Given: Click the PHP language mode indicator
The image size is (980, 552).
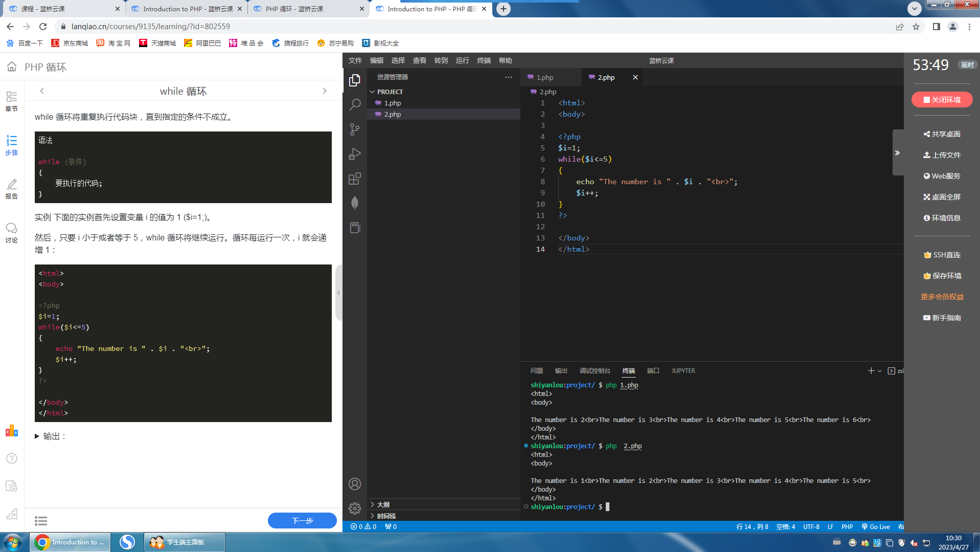Looking at the screenshot, I should pos(847,527).
